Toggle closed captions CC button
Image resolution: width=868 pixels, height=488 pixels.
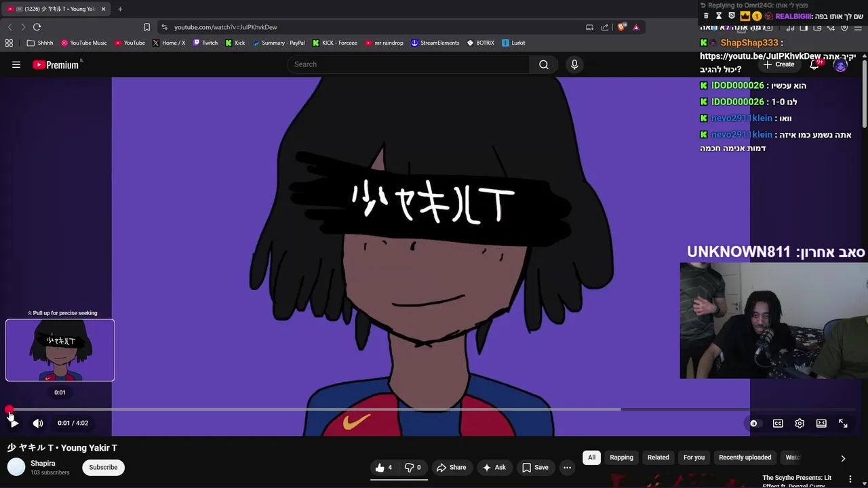[x=778, y=423]
